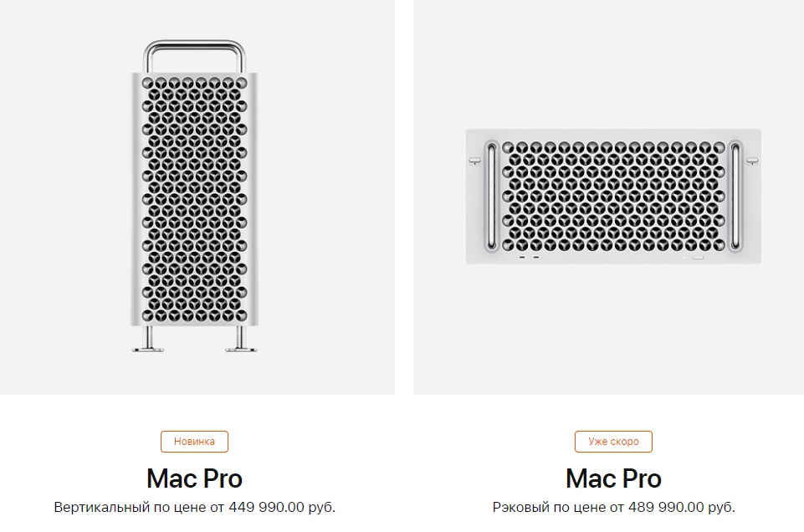The width and height of the screenshot is (804, 532).
Task: Click the right rack latch on rack Mac Pro
Action: (x=753, y=158)
